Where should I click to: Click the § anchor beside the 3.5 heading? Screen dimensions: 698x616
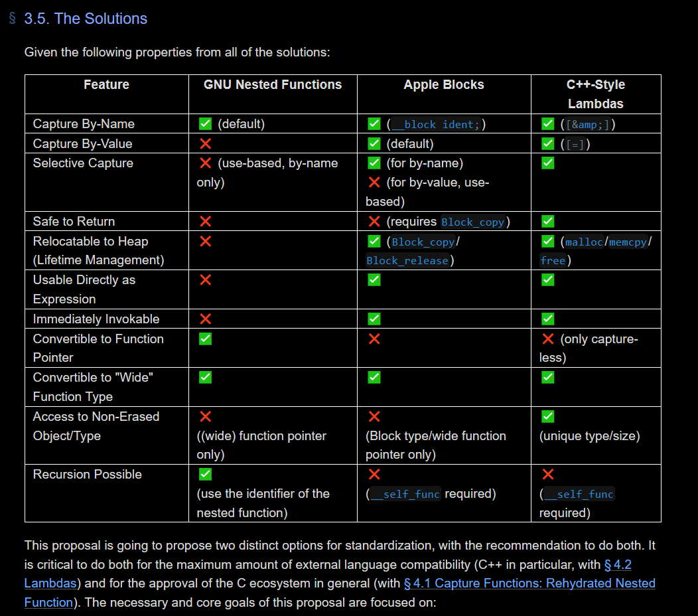12,19
